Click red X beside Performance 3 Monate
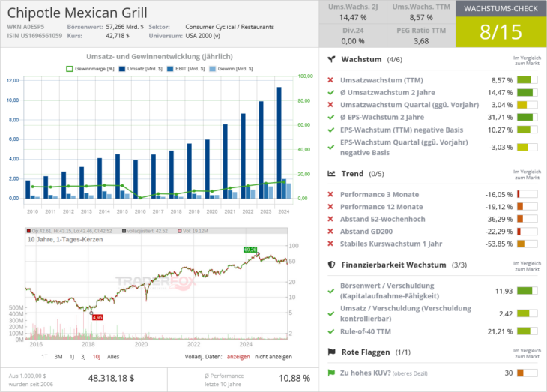 point(330,194)
